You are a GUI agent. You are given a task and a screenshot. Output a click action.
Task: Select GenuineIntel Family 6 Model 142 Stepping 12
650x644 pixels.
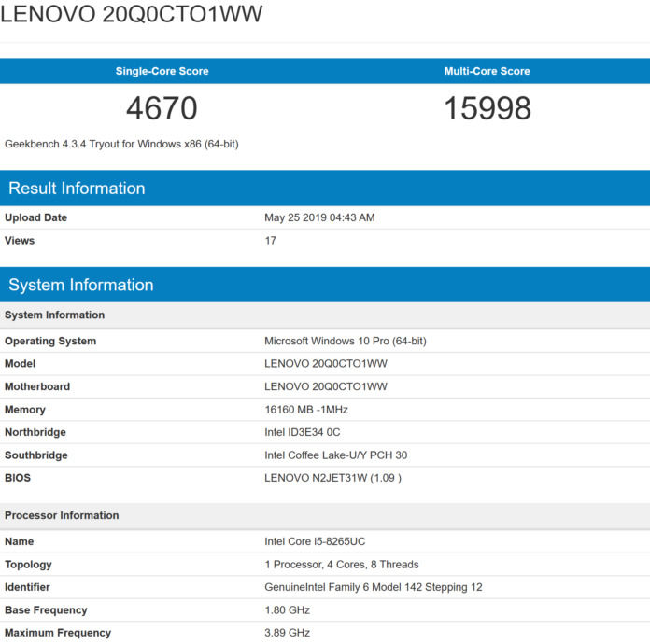click(374, 587)
